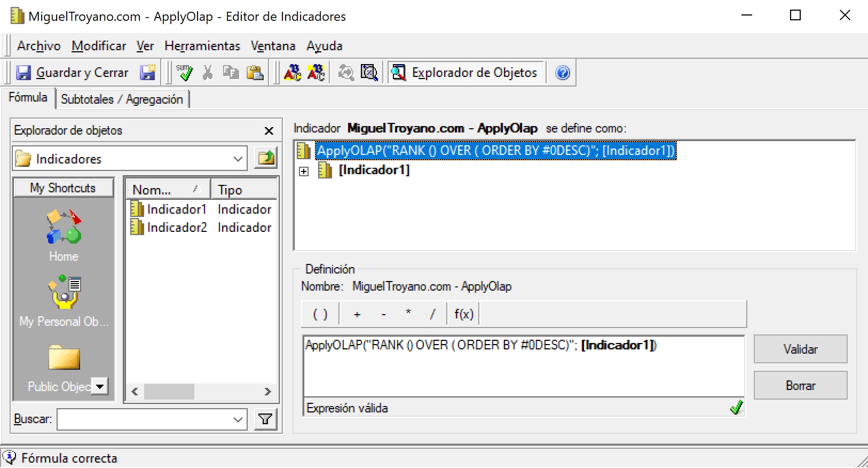Click the first ABC formatting icon

[293, 73]
